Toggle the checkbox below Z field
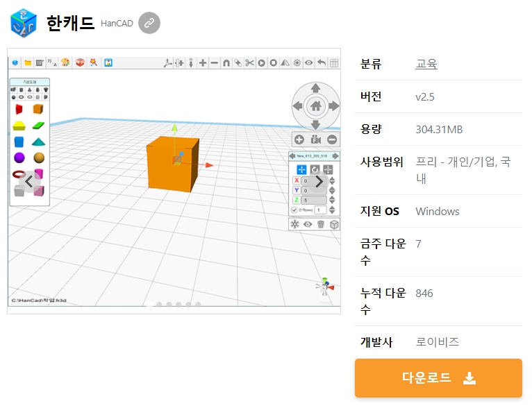This screenshot has height=408, width=532. 294,210
